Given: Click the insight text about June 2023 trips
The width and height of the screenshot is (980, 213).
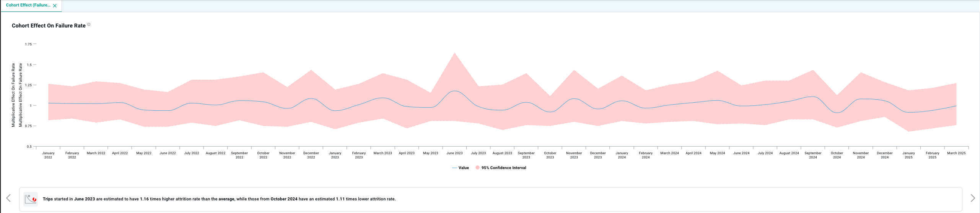Looking at the screenshot, I should click(219, 199).
